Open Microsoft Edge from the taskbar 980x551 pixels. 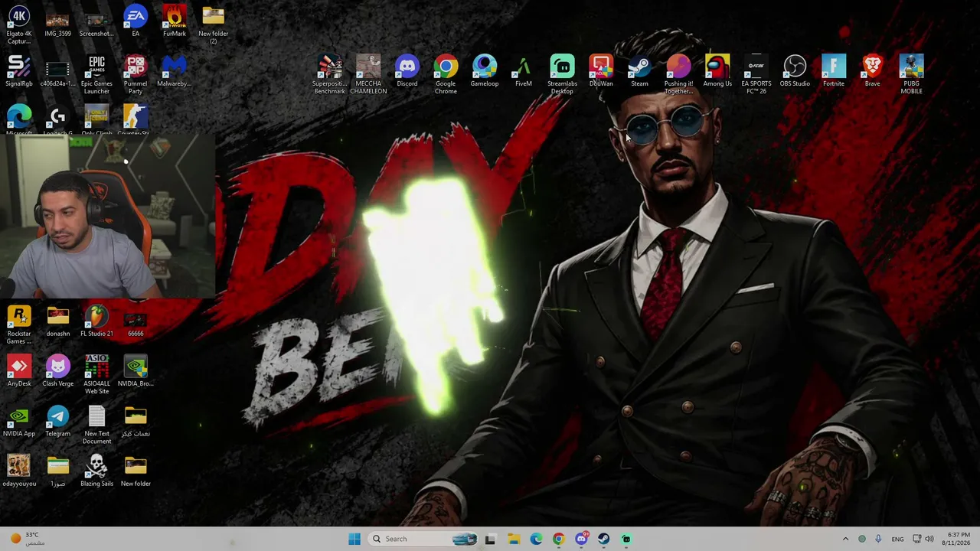pyautogui.click(x=536, y=539)
